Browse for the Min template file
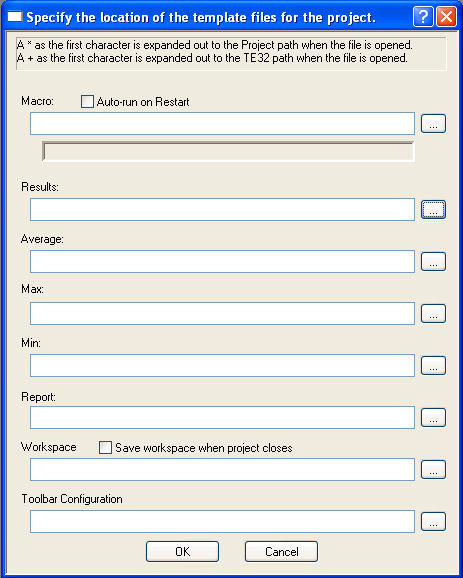The width and height of the screenshot is (463, 578). coord(433,365)
